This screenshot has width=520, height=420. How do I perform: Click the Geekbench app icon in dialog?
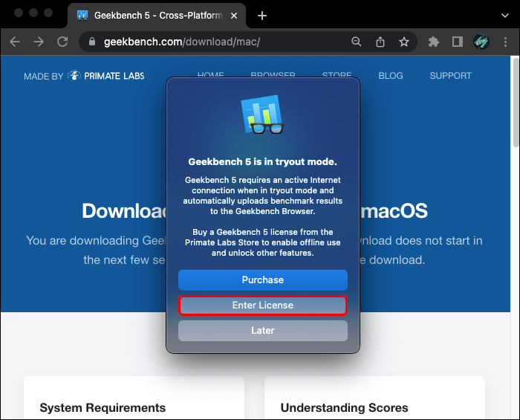(263, 114)
